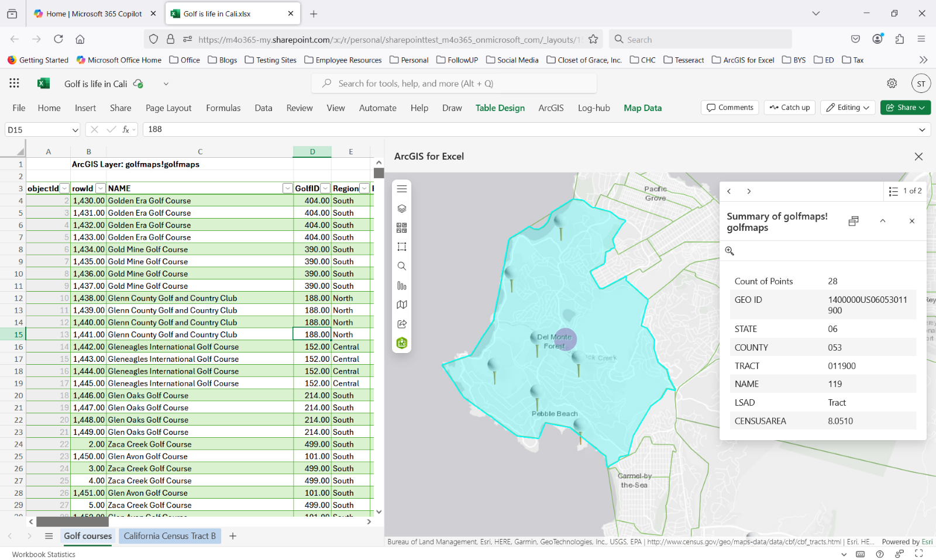Switch the Summary popup to list view

[893, 191]
